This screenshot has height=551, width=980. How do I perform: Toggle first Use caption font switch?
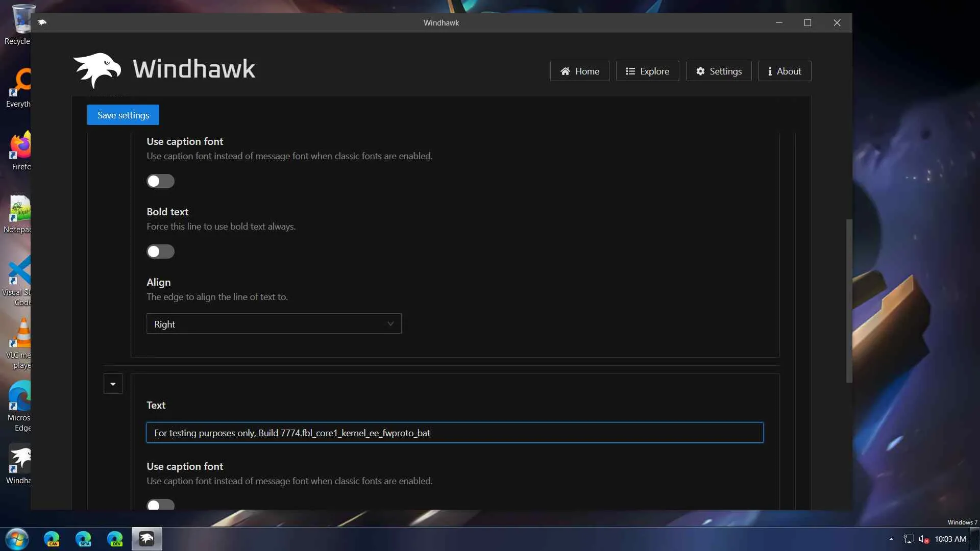click(160, 181)
